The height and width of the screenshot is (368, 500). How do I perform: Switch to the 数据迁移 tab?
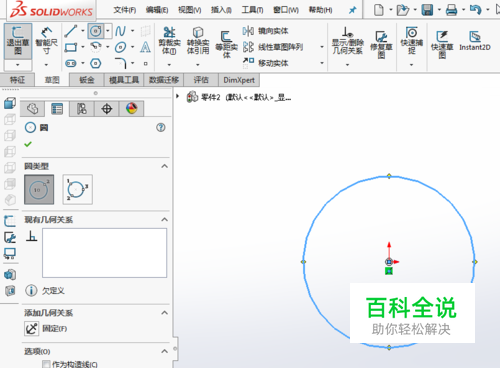[164, 80]
